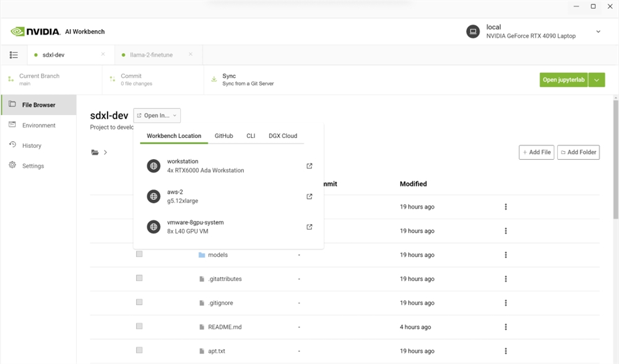Check the README.md row checkbox
The width and height of the screenshot is (619, 364).
click(139, 326)
